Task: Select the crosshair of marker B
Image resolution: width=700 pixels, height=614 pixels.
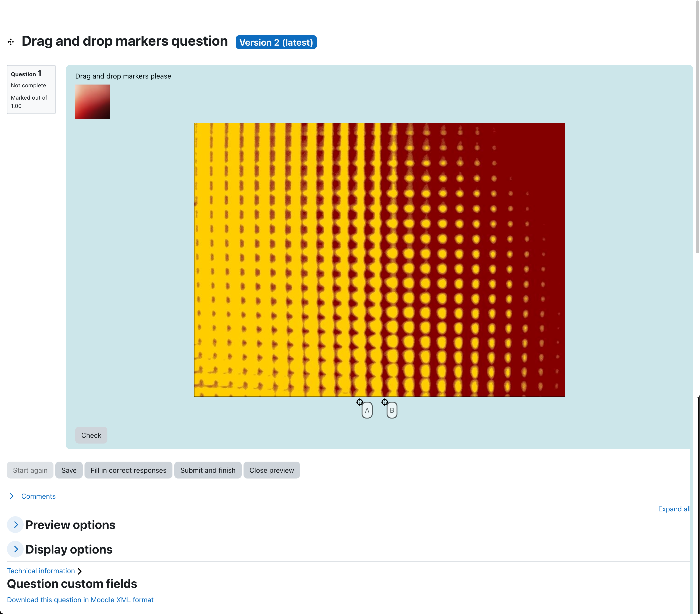Action: (x=384, y=402)
